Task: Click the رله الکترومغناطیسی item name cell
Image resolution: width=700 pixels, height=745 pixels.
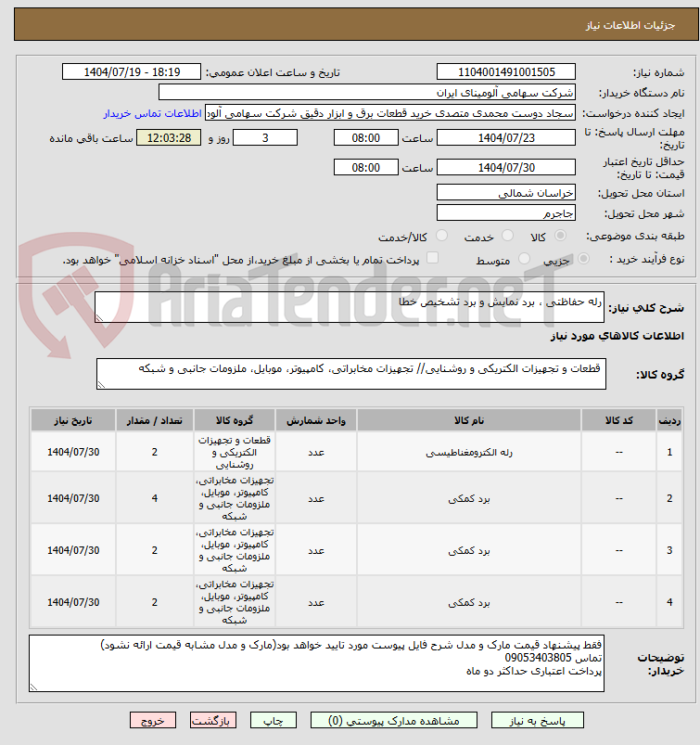Action: (x=469, y=453)
